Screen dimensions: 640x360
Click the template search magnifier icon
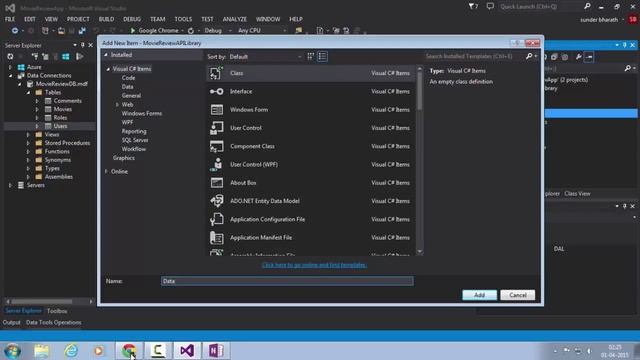529,56
